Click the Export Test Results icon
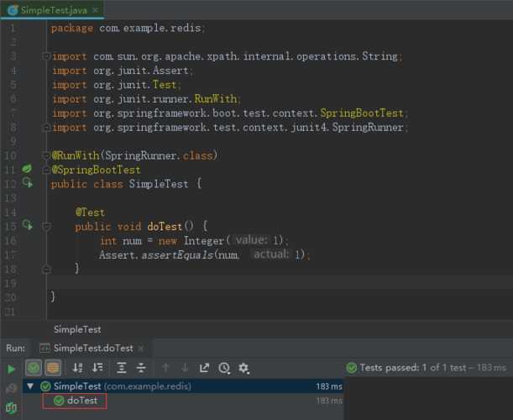 click(x=205, y=368)
